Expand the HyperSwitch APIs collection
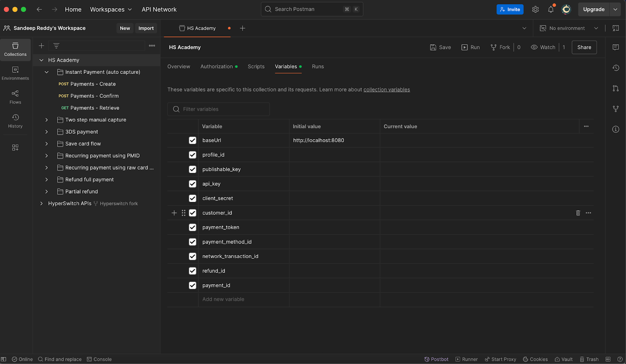Image resolution: width=626 pixels, height=364 pixels. point(41,204)
